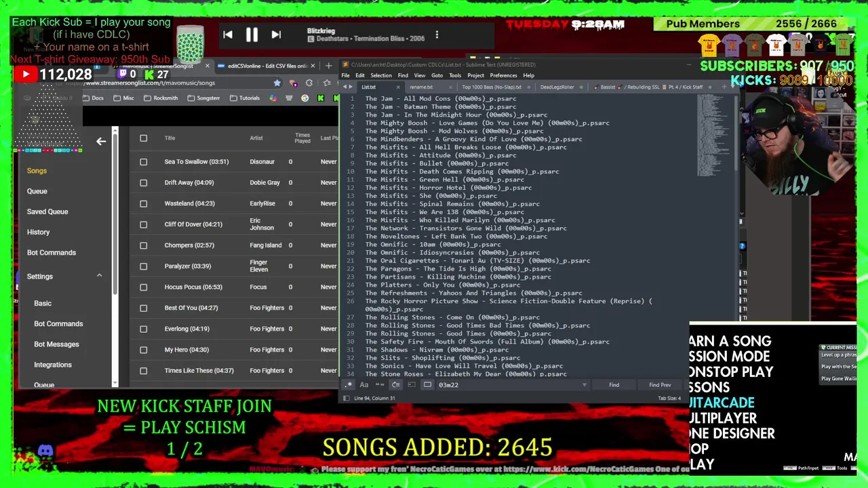The image size is (868, 488).
Task: Switch to Top 1000 Bass (No-Slap).txt tab
Action: pyautogui.click(x=492, y=87)
